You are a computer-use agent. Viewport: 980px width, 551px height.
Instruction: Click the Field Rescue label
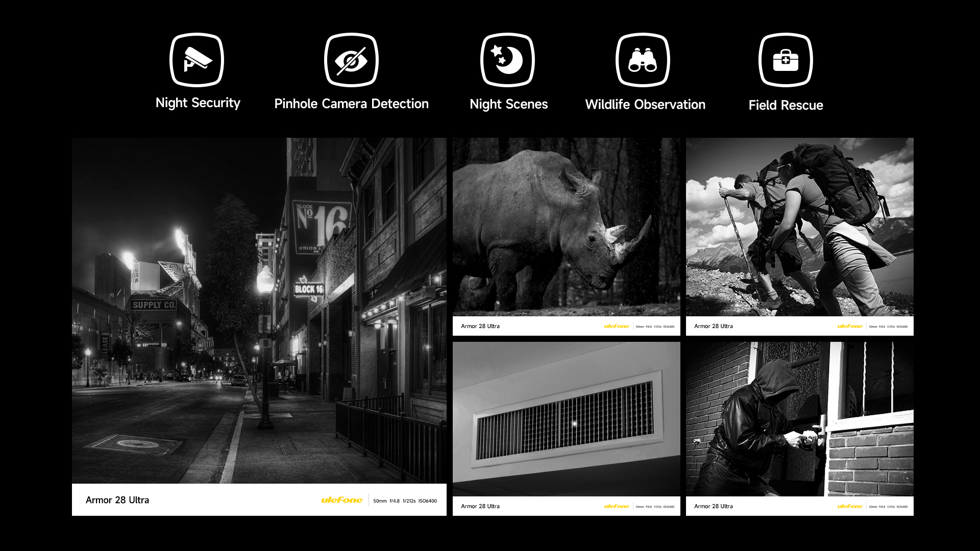click(786, 105)
